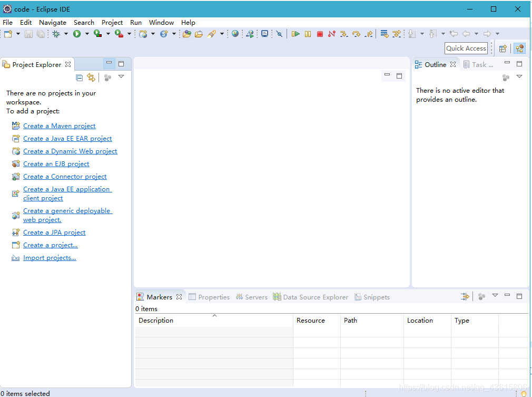Click the Disconnect debug icon
Screen dimensions: 532x397
coord(331,34)
